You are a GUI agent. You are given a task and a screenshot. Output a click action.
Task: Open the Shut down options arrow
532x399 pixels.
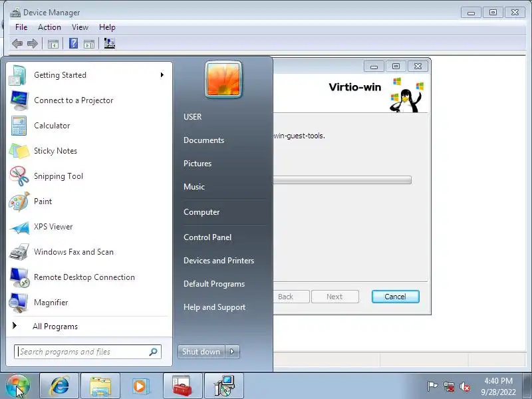pyautogui.click(x=232, y=352)
